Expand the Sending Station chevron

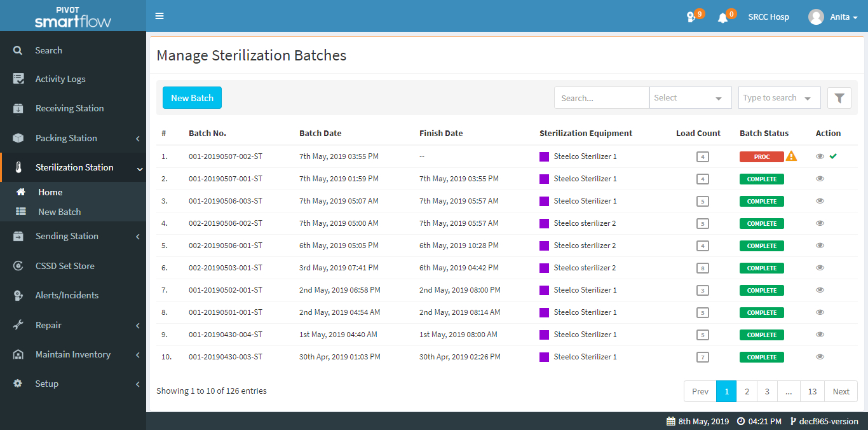coord(138,237)
